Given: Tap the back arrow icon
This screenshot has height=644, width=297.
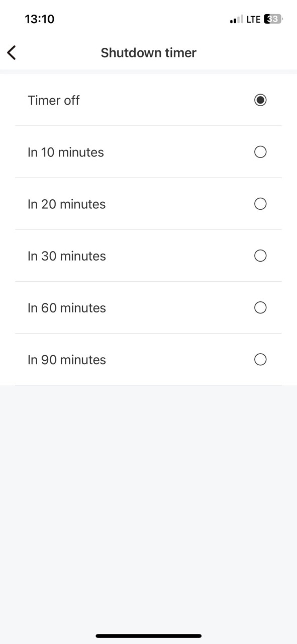Looking at the screenshot, I should pyautogui.click(x=12, y=52).
